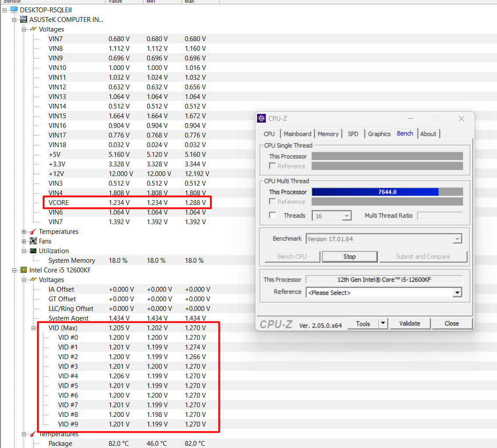Click the Close button in CPU-Z
Screen dimensions: 497x448
tap(451, 323)
